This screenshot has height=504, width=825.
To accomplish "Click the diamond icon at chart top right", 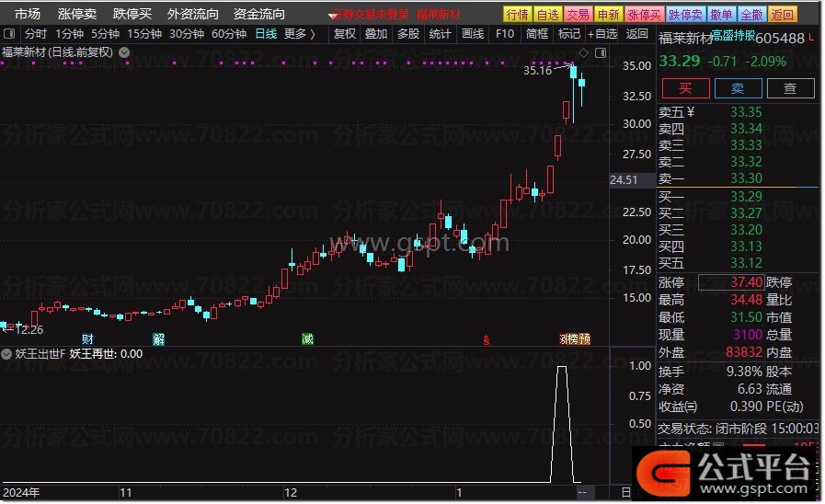I will point(583,52).
